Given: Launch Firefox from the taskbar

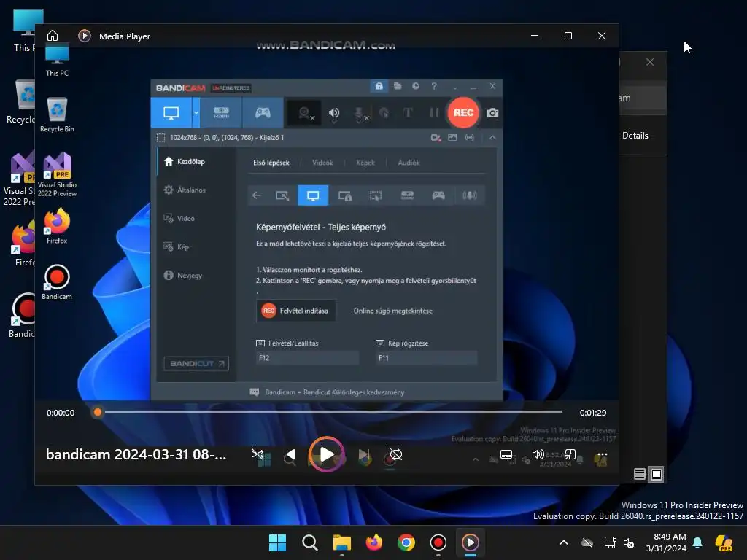Looking at the screenshot, I should 374,542.
